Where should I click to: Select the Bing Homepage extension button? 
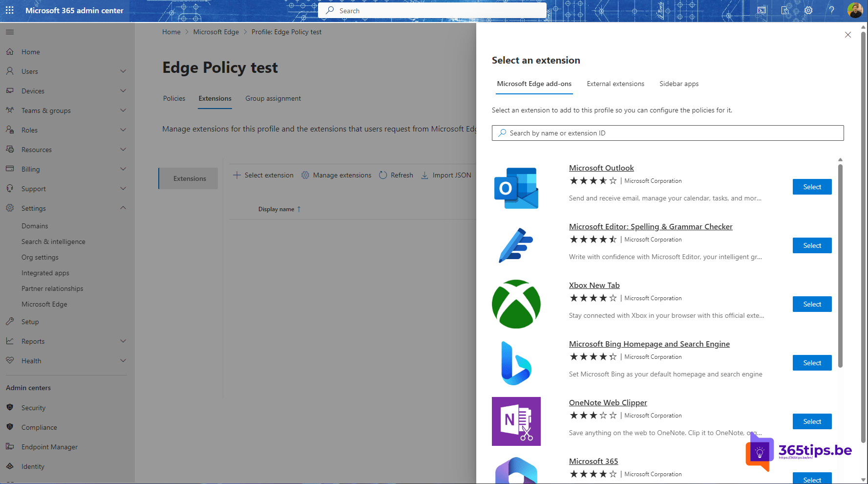[x=812, y=363]
